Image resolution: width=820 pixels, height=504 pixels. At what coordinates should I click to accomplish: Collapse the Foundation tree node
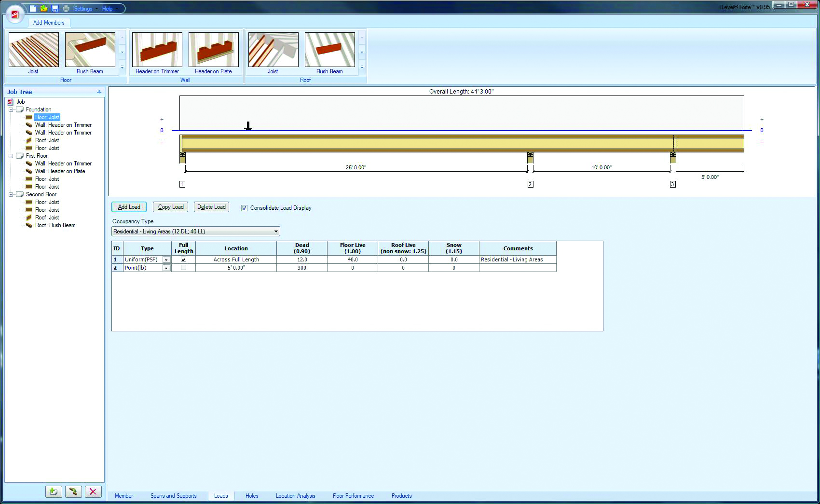point(11,109)
